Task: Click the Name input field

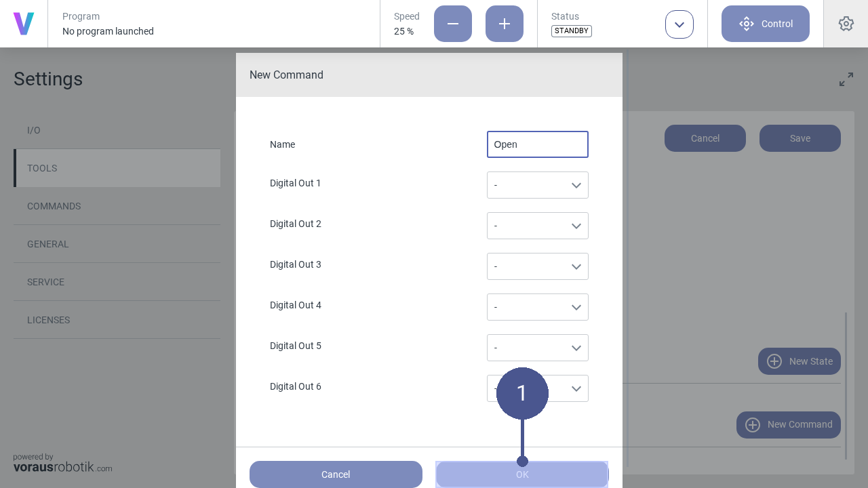Action: [537, 144]
